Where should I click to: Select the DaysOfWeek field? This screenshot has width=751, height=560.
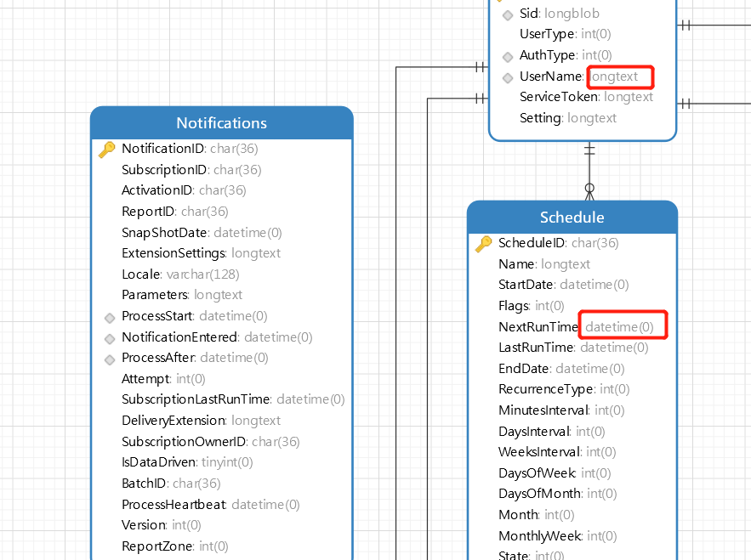tap(555, 473)
